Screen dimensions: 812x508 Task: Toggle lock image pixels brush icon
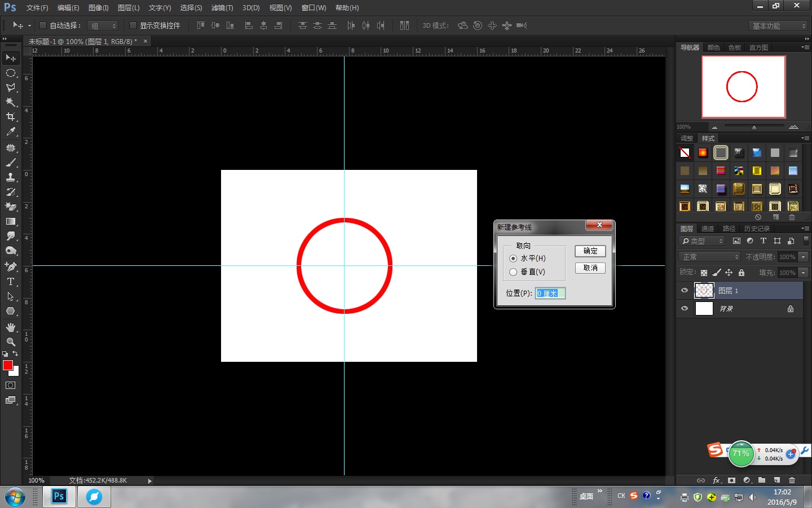pos(717,273)
